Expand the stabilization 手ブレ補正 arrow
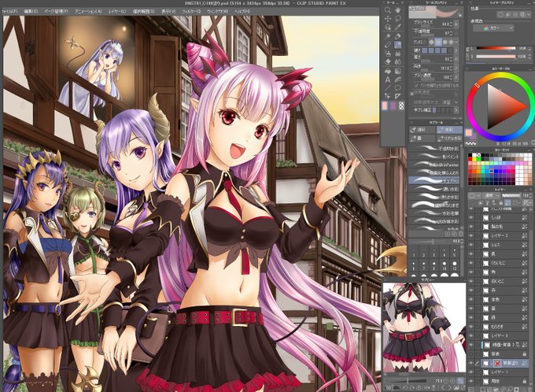 point(456,110)
